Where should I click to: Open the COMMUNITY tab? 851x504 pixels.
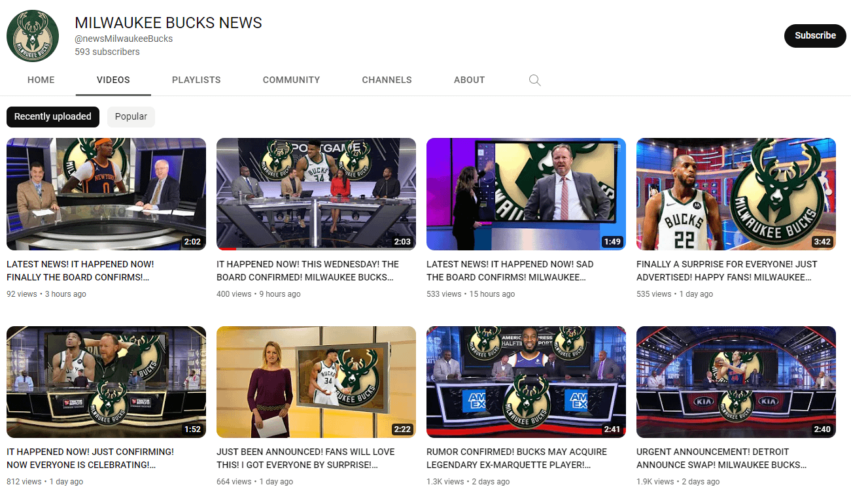pos(291,80)
